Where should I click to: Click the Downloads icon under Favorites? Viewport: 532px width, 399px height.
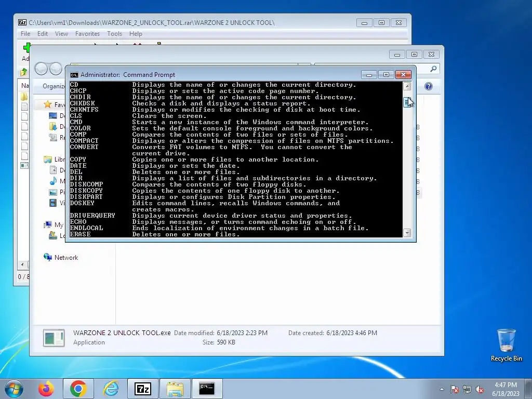(x=53, y=127)
